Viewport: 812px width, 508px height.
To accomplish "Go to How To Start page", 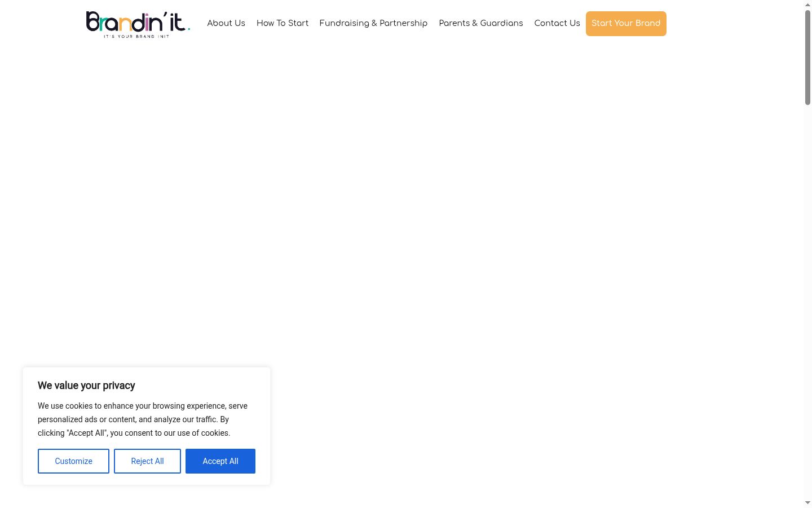I will pos(283,23).
